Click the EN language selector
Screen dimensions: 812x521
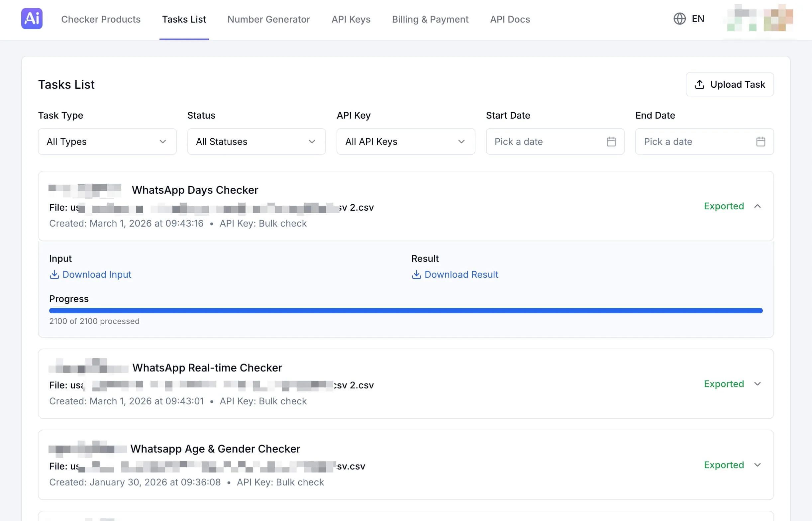coord(698,19)
